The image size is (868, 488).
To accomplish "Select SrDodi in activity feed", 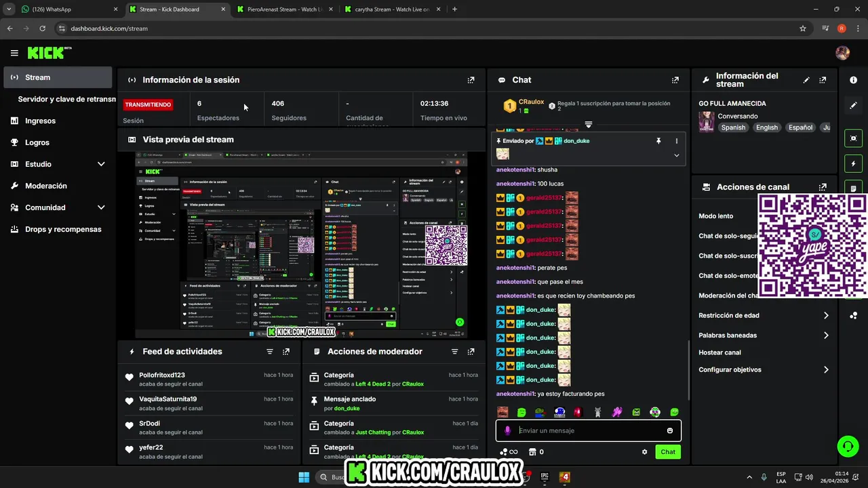I will point(150,424).
